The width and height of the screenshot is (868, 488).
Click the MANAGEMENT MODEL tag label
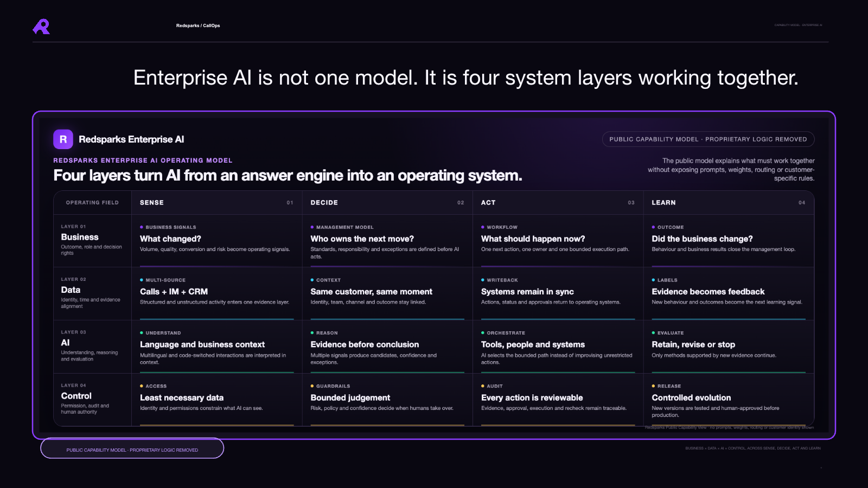(344, 227)
